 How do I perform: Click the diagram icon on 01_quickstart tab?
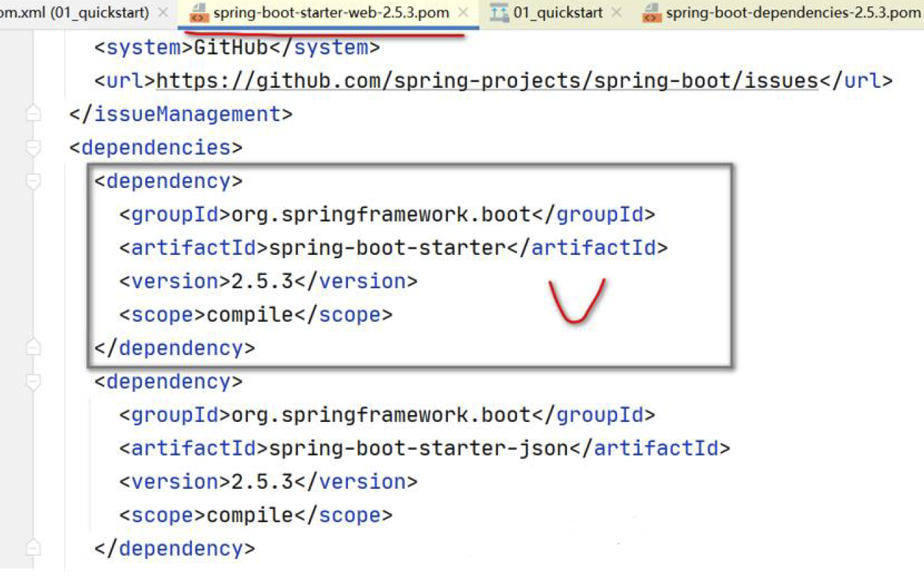(x=499, y=13)
